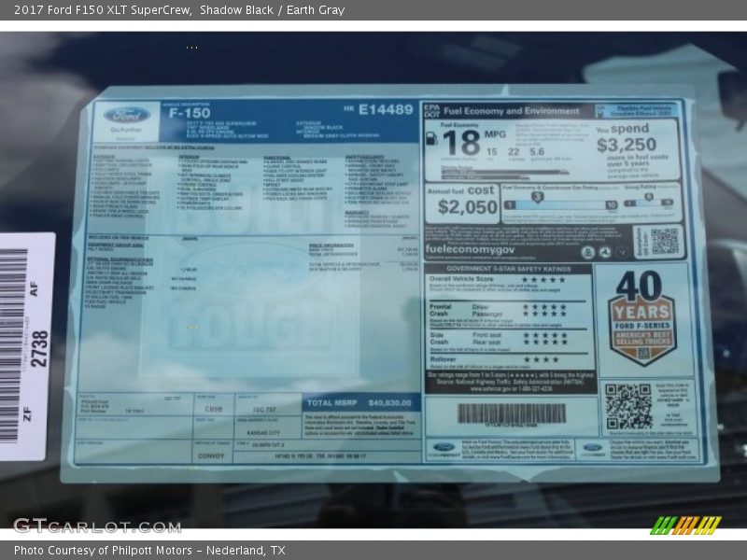
Task: Click the Rollover star rating
Action: point(541,359)
